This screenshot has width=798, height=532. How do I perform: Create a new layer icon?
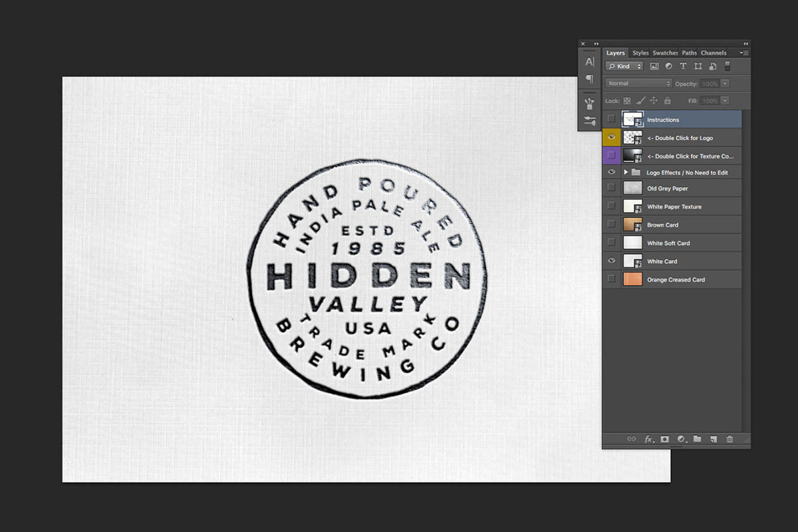click(x=713, y=439)
